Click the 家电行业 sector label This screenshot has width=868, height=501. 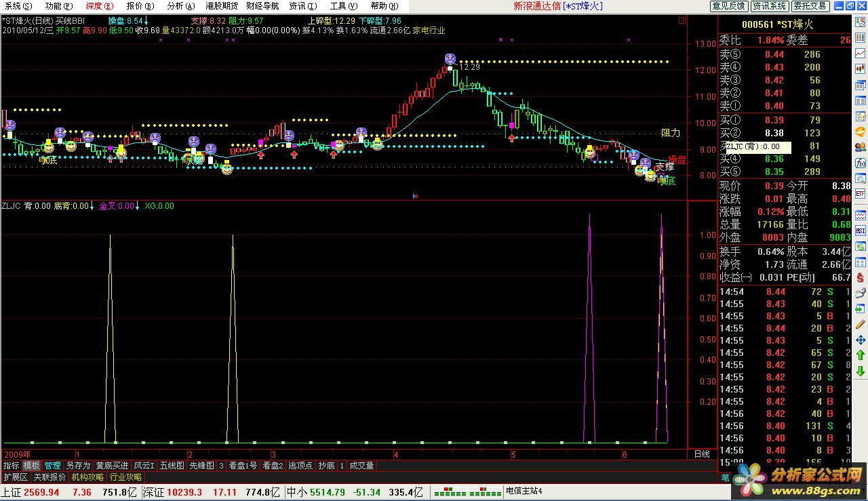429,30
